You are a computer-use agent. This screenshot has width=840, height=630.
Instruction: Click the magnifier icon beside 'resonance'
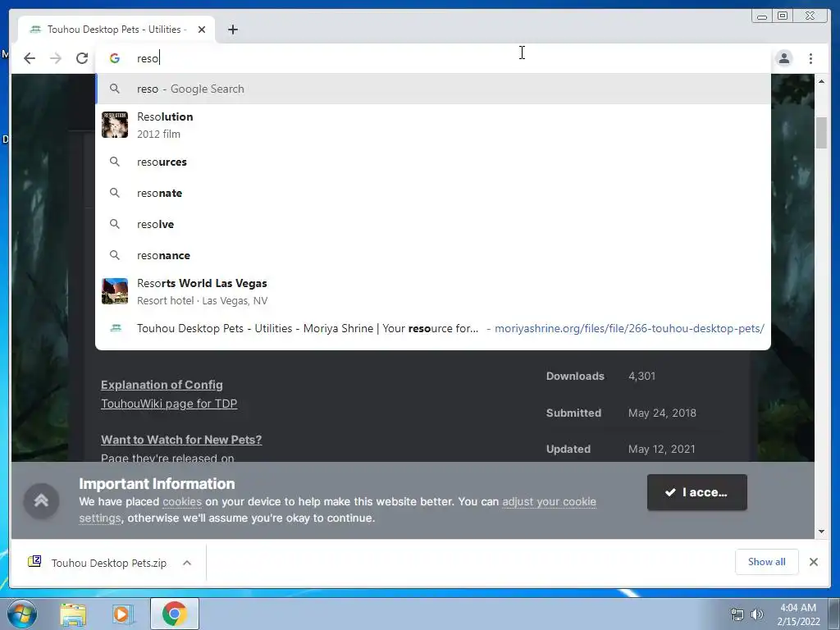115,255
